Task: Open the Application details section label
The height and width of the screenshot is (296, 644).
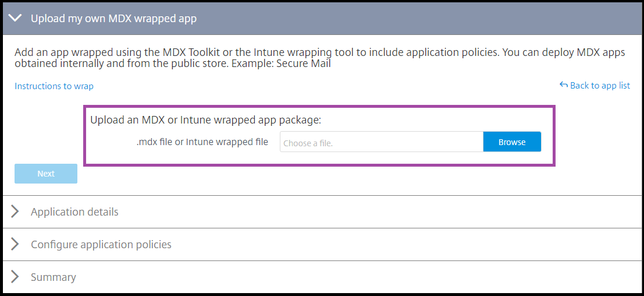Action: (74, 212)
